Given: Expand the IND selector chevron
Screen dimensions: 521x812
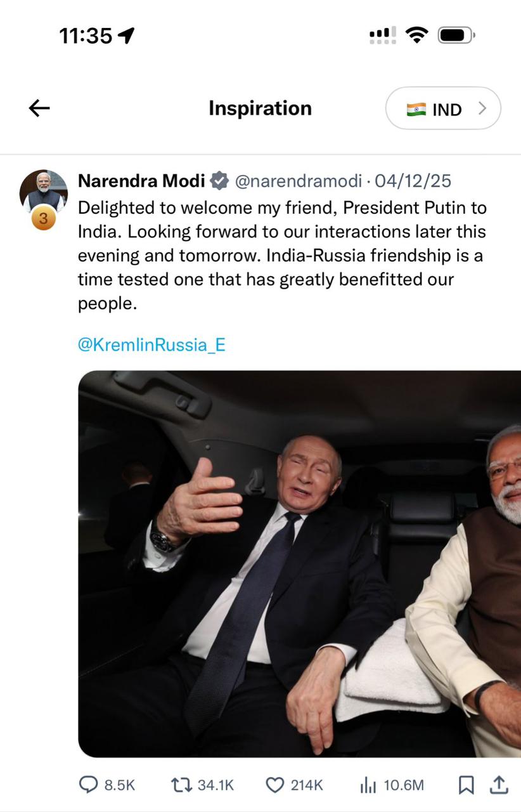Looking at the screenshot, I should click(x=482, y=108).
